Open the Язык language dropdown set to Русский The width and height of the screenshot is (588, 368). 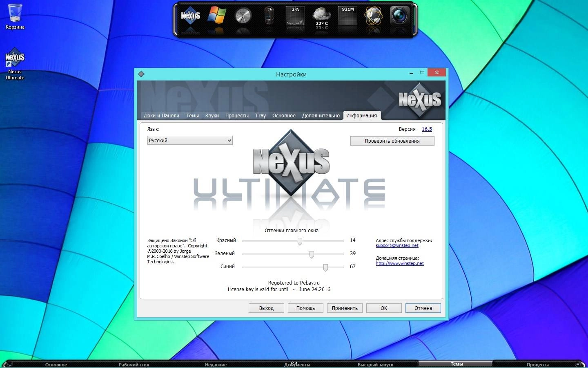point(190,140)
